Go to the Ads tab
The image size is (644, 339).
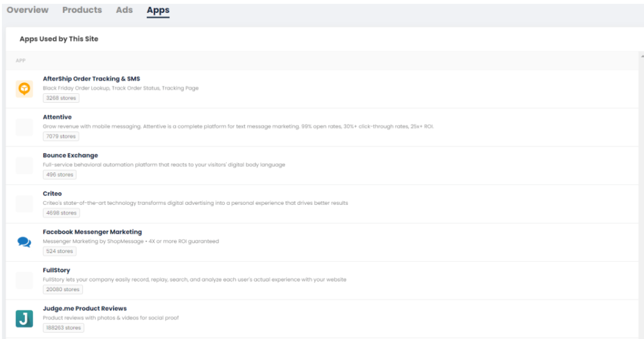click(x=124, y=10)
